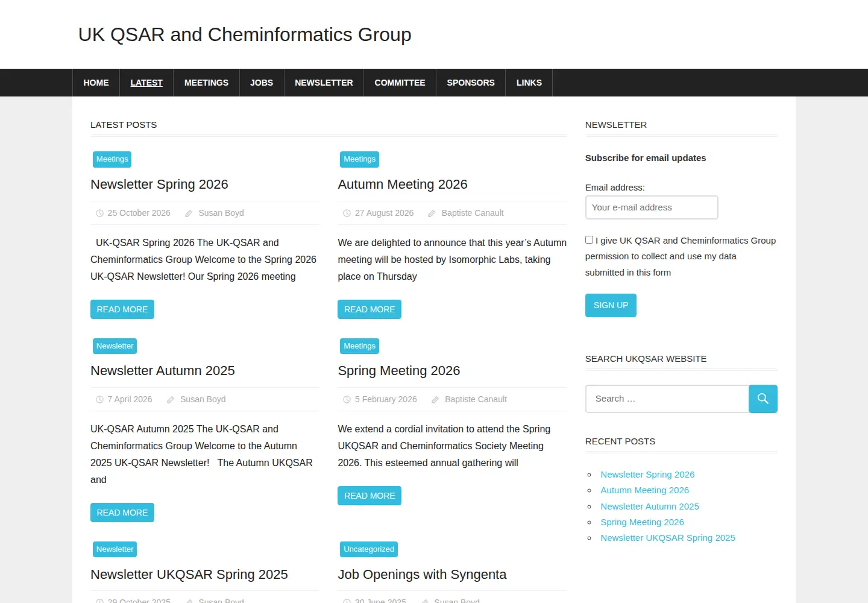Image resolution: width=868 pixels, height=603 pixels.
Task: Select Meetings category tag above Autumn Meeting 2026
Action: pos(360,159)
